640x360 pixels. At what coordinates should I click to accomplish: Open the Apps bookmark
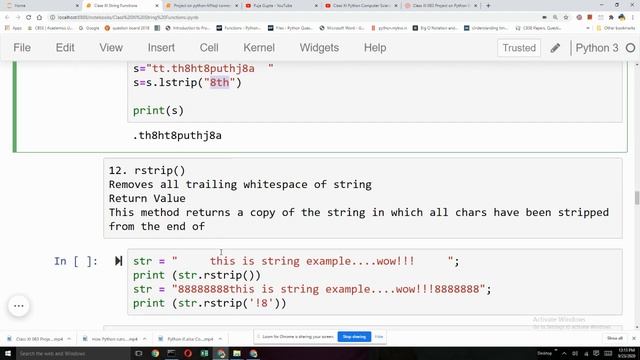click(13, 28)
